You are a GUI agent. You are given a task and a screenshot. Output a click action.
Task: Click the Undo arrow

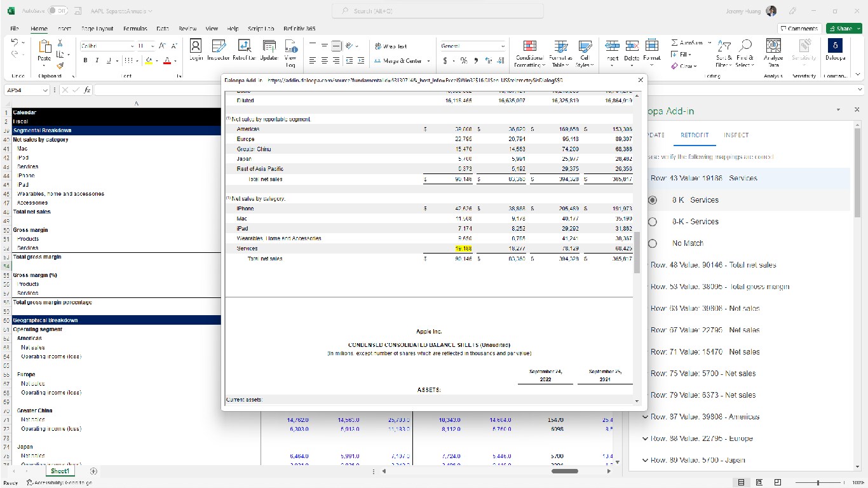(15, 43)
